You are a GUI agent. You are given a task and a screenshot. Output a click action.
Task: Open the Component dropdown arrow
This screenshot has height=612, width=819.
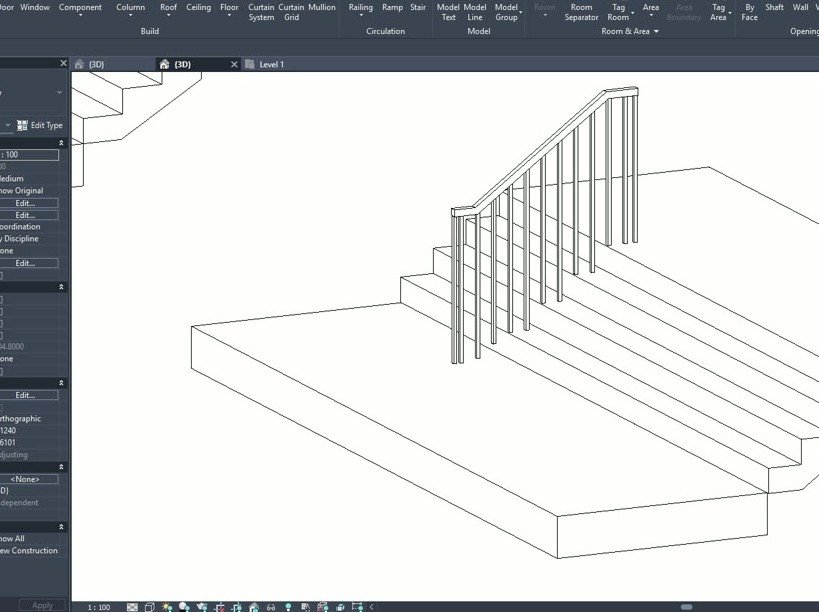[x=80, y=16]
